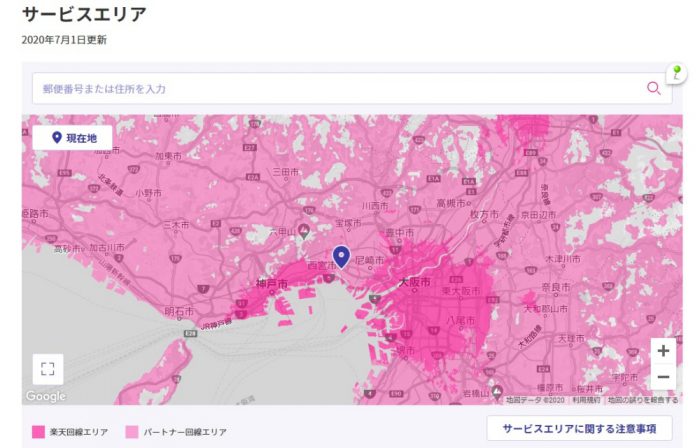Open 地図の誤りを報告する link
The width and height of the screenshot is (700, 448).
pyautogui.click(x=643, y=400)
